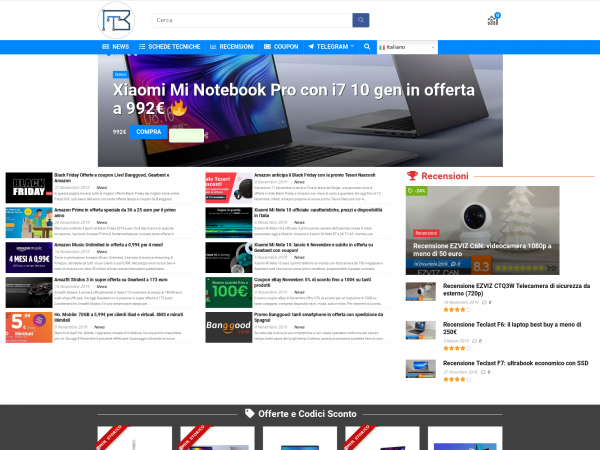Click the 8.3 score badge on EZVIZ C6N
The height and width of the screenshot is (450, 600).
481,266
